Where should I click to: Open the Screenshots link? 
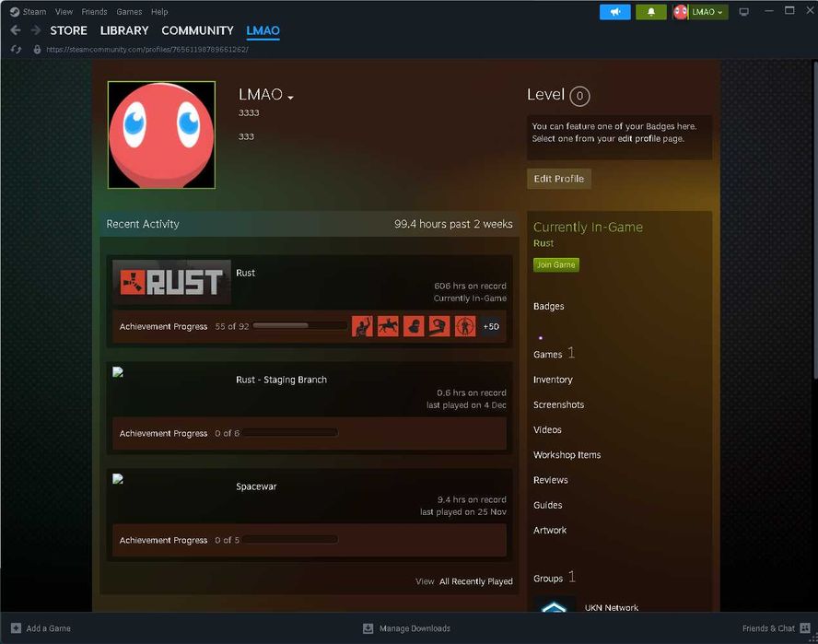[x=558, y=404]
